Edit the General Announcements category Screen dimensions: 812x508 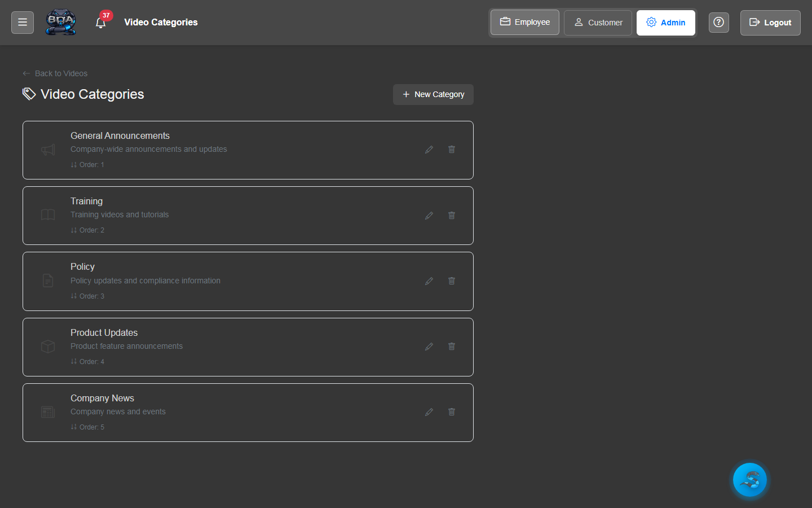coord(429,150)
